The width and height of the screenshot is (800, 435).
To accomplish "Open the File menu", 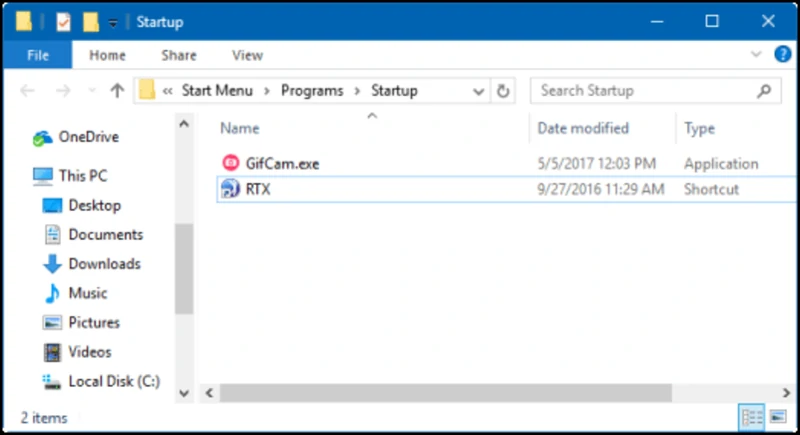I will pyautogui.click(x=38, y=56).
